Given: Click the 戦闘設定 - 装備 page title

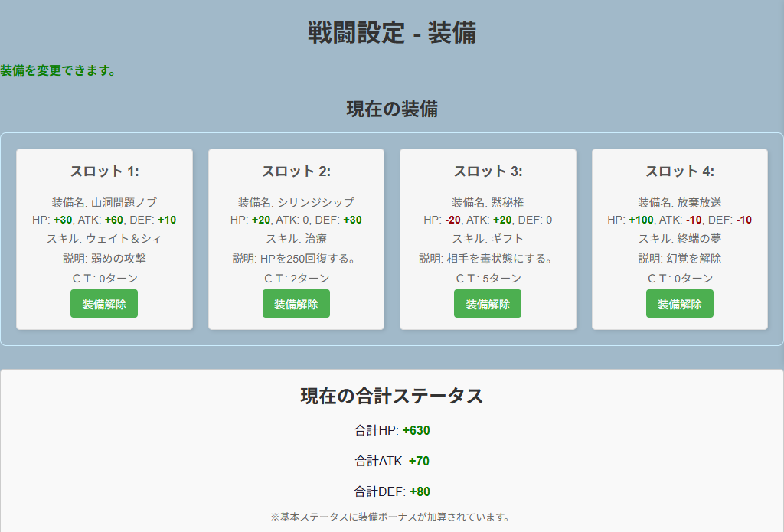Looking at the screenshot, I should tap(392, 34).
